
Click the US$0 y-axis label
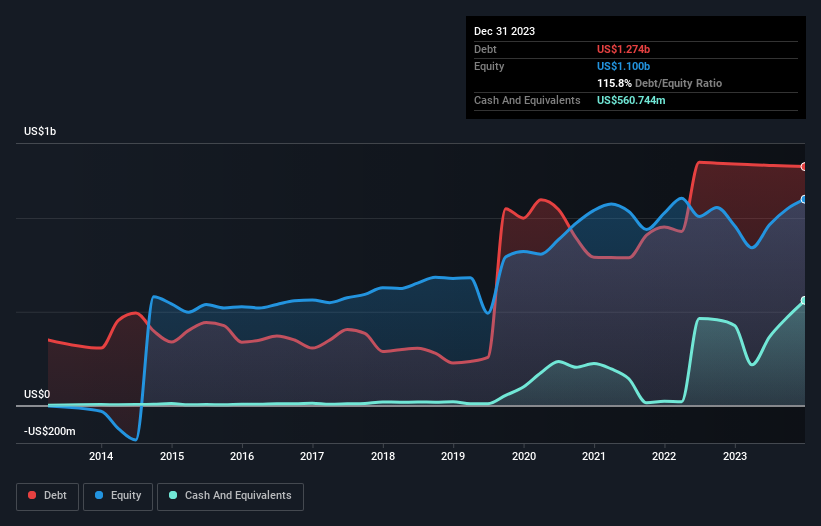[x=37, y=394]
